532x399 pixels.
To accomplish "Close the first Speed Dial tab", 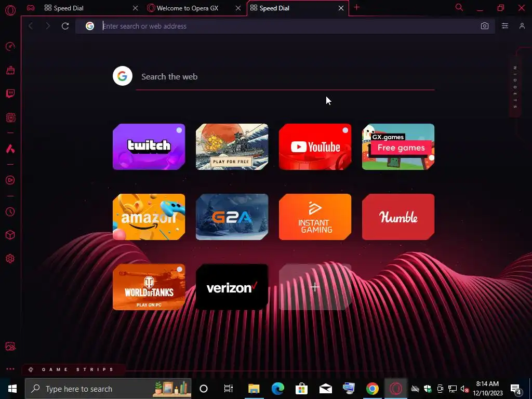I will click(136, 8).
